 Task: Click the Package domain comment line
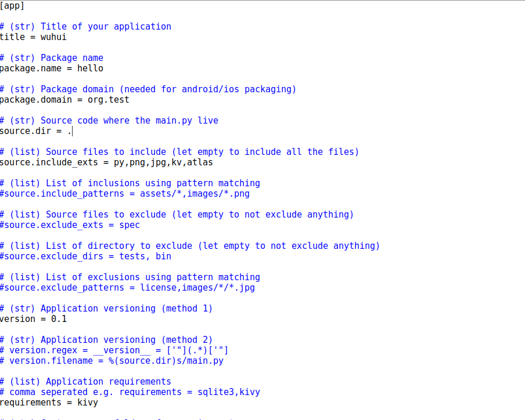(148, 89)
